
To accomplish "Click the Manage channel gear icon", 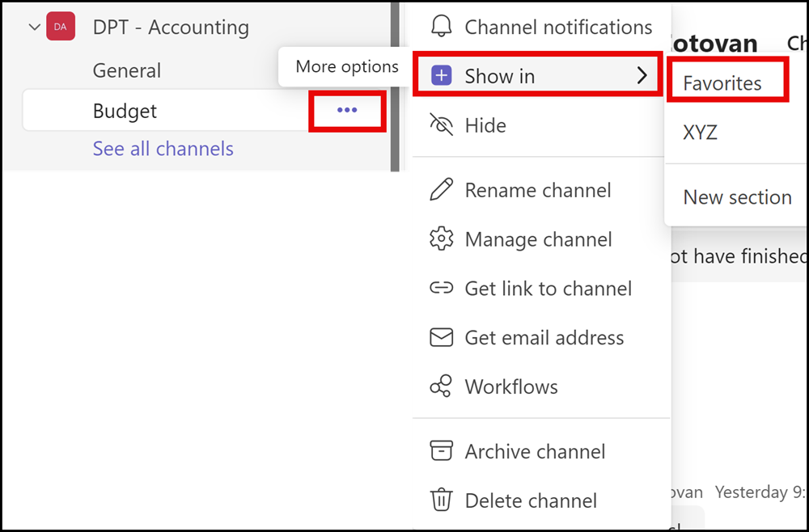I will click(441, 239).
